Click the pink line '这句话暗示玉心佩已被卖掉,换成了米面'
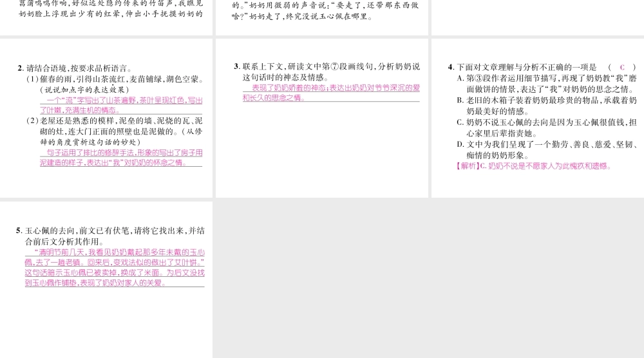Image resolution: width=644 pixels, height=358 pixels. pyautogui.click(x=115, y=272)
